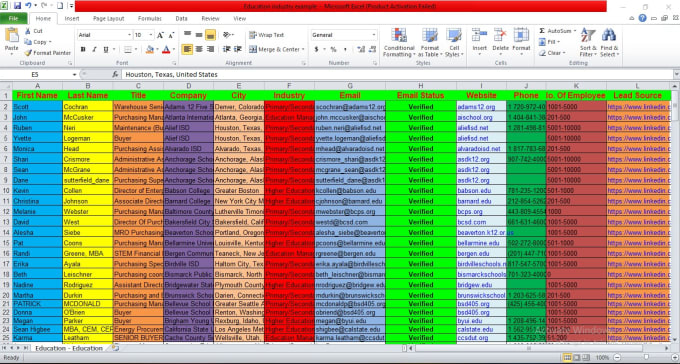Expand the formula bar
Viewport: 680px width, 364px height.
[x=676, y=75]
